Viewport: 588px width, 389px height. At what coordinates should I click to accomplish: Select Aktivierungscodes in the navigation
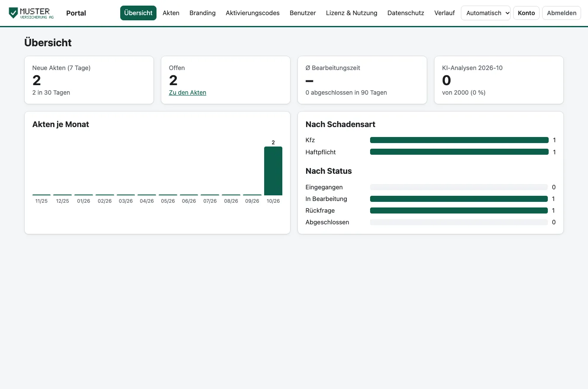tap(252, 13)
